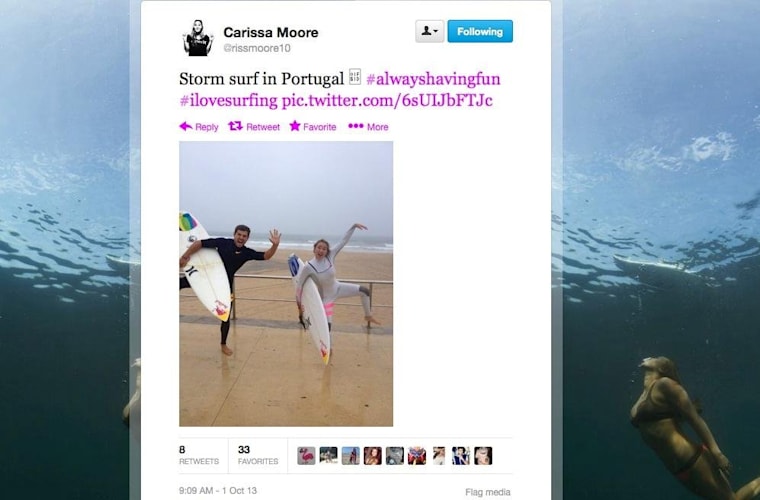
Task: Click the Favorite star icon
Action: coord(295,126)
